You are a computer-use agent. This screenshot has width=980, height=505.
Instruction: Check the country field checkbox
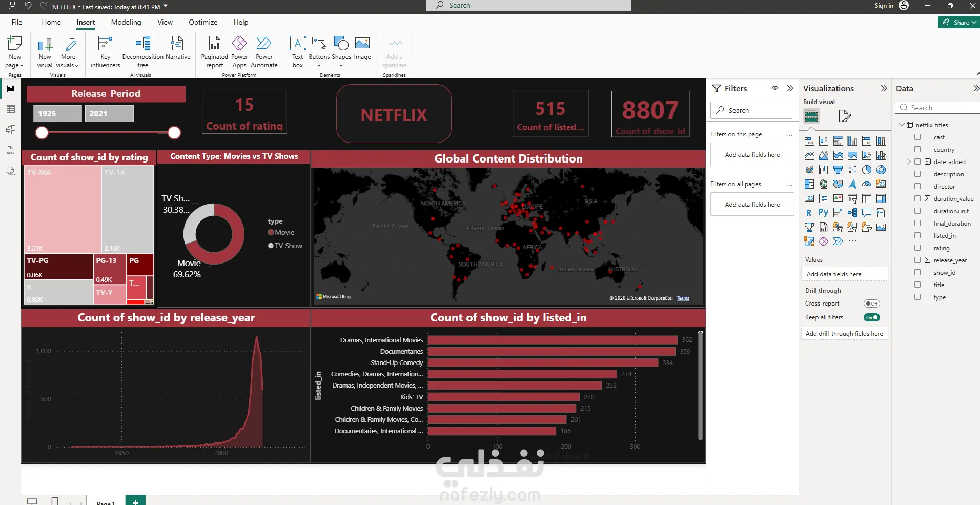[x=917, y=149]
